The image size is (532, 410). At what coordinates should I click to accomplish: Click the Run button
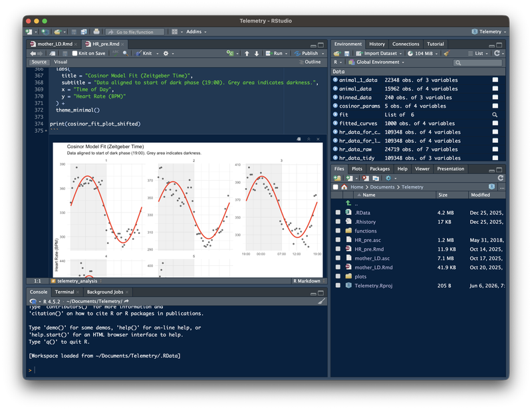(x=275, y=53)
